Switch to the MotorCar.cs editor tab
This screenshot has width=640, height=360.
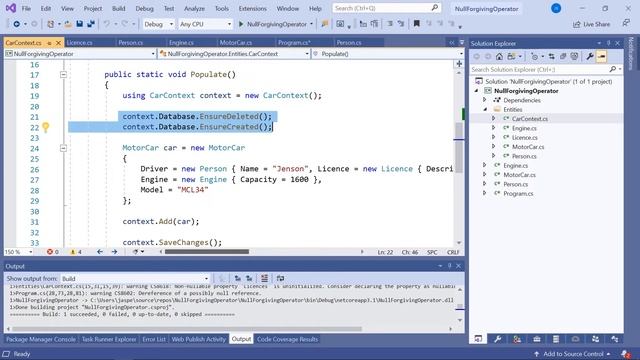236,42
